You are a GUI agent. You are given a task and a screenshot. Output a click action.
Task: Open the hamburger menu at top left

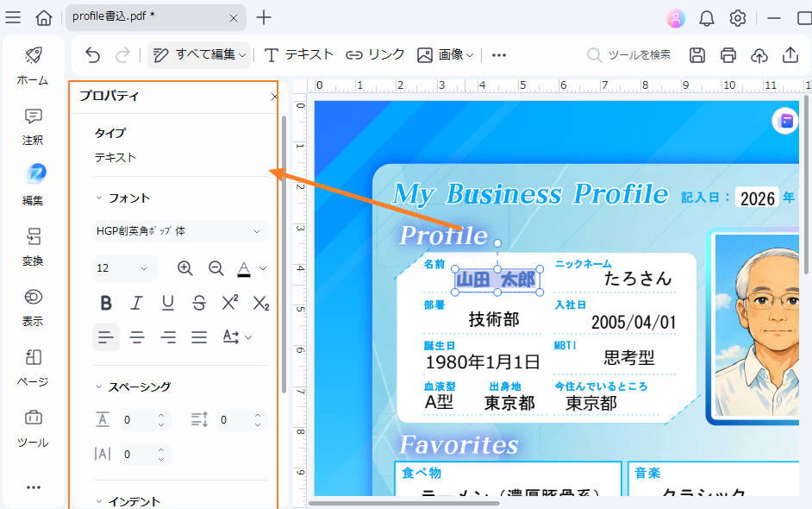13,17
